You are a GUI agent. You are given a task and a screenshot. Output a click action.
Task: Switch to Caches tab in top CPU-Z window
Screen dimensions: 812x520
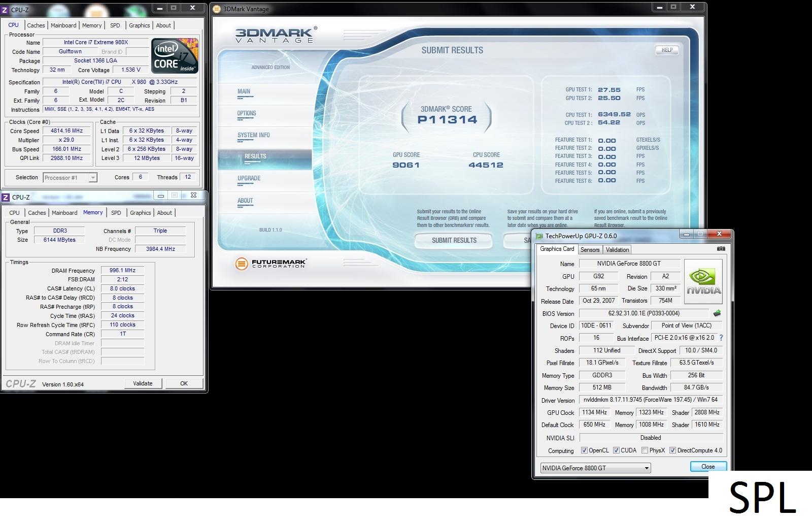tap(36, 25)
